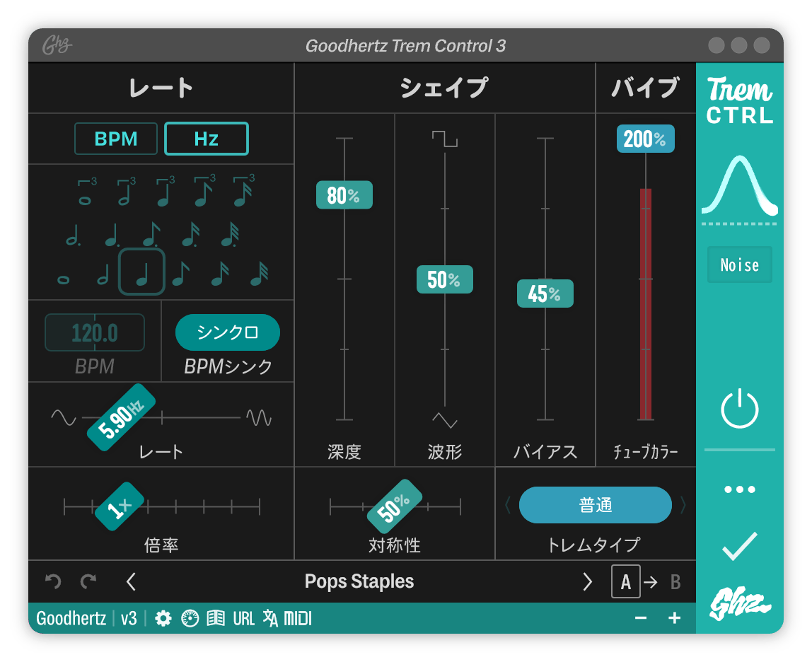Click the 50% symmetry slider handle
Screen dimensions: 812x662
(x=394, y=506)
